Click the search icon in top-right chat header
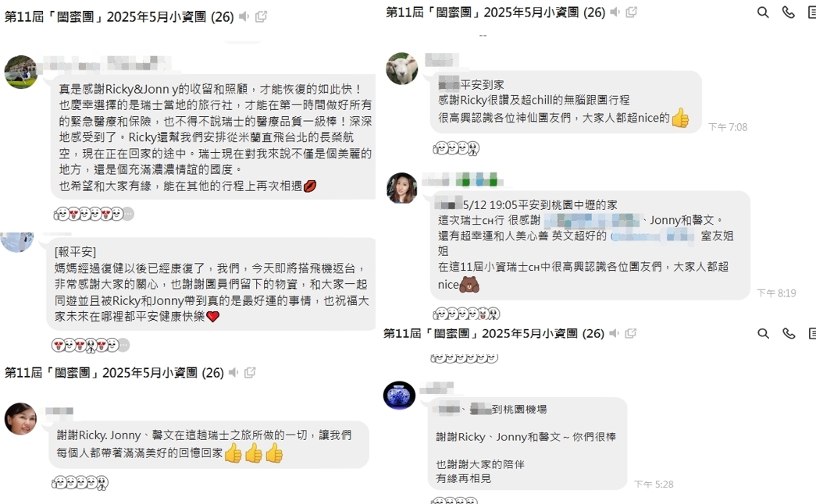816x504 pixels. (x=762, y=12)
